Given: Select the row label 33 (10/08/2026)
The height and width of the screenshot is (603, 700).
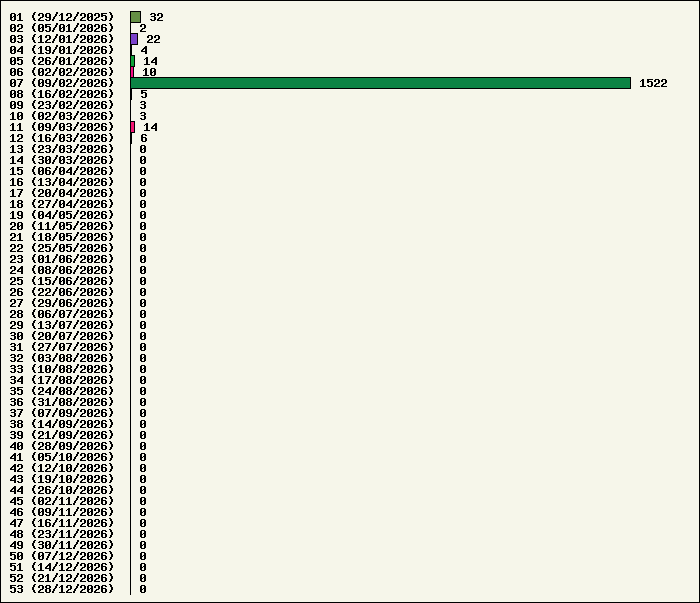Looking at the screenshot, I should (x=62, y=370).
